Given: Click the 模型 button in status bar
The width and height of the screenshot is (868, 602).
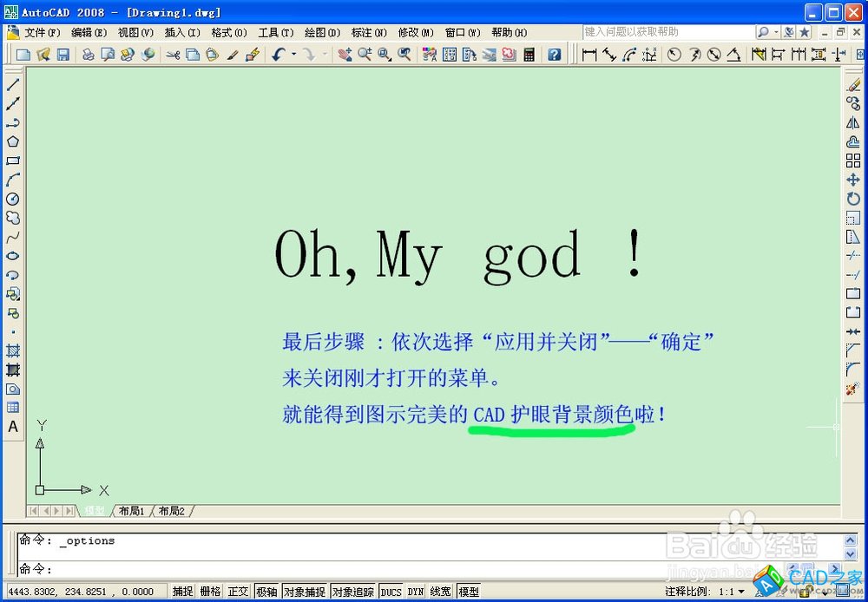Looking at the screenshot, I should pyautogui.click(x=469, y=592).
